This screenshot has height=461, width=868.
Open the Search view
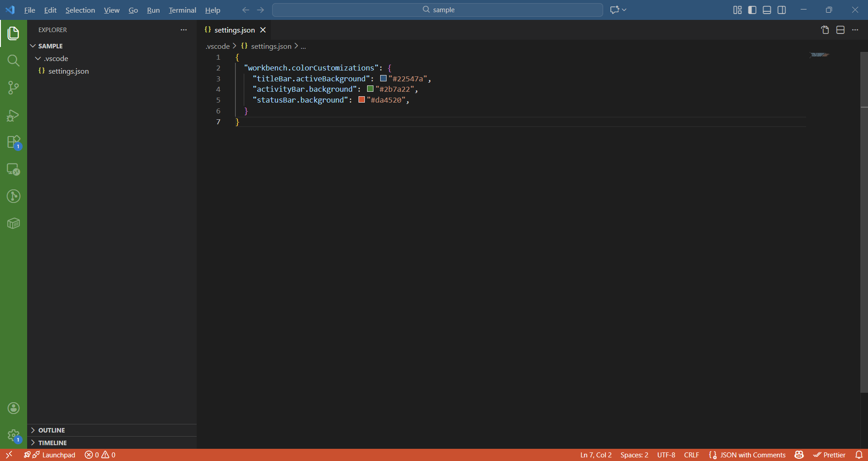[14, 60]
